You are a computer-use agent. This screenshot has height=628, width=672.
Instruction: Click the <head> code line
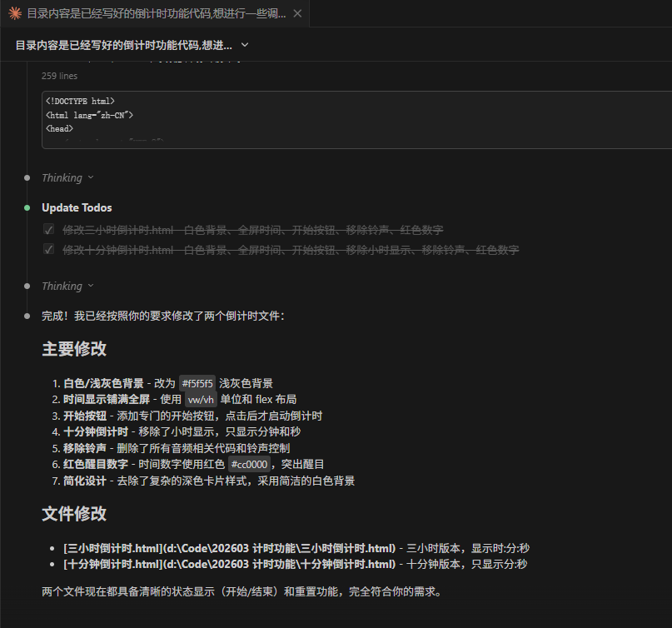click(x=60, y=128)
